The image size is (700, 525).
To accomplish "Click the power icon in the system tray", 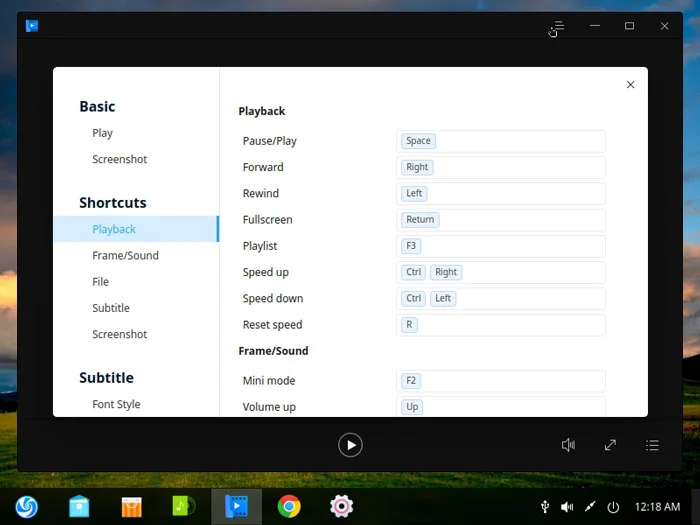I will pyautogui.click(x=613, y=507).
